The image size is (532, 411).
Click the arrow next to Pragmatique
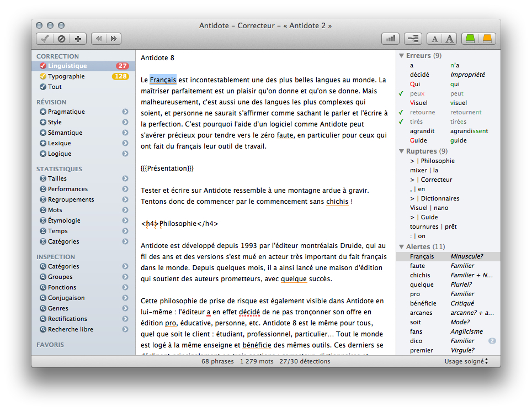[x=125, y=112]
